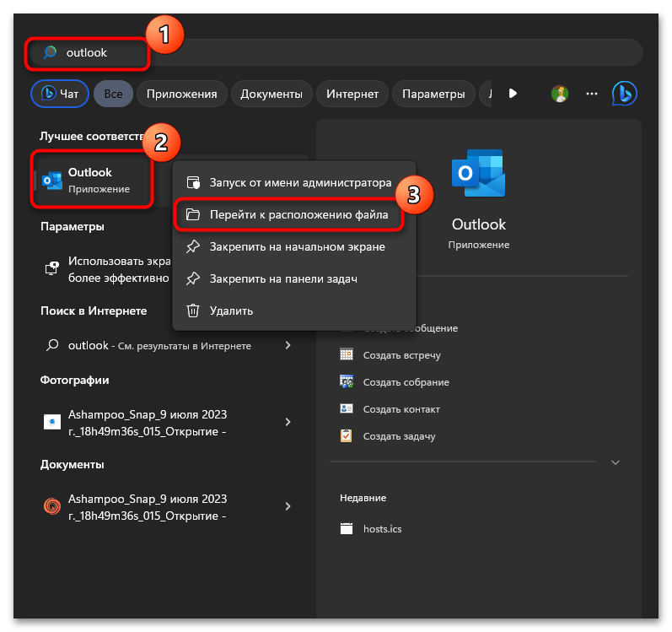Expand the arrow for the outlook web result

click(288, 345)
